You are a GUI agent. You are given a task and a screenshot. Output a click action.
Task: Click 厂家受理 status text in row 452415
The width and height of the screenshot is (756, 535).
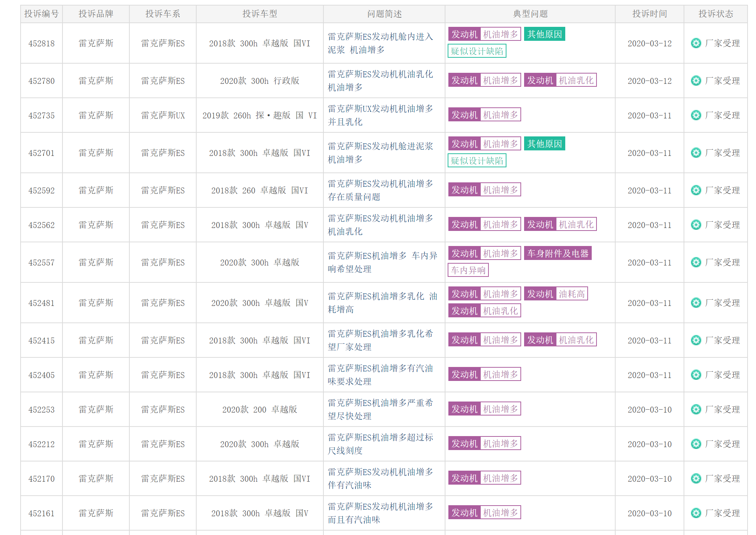(x=723, y=340)
